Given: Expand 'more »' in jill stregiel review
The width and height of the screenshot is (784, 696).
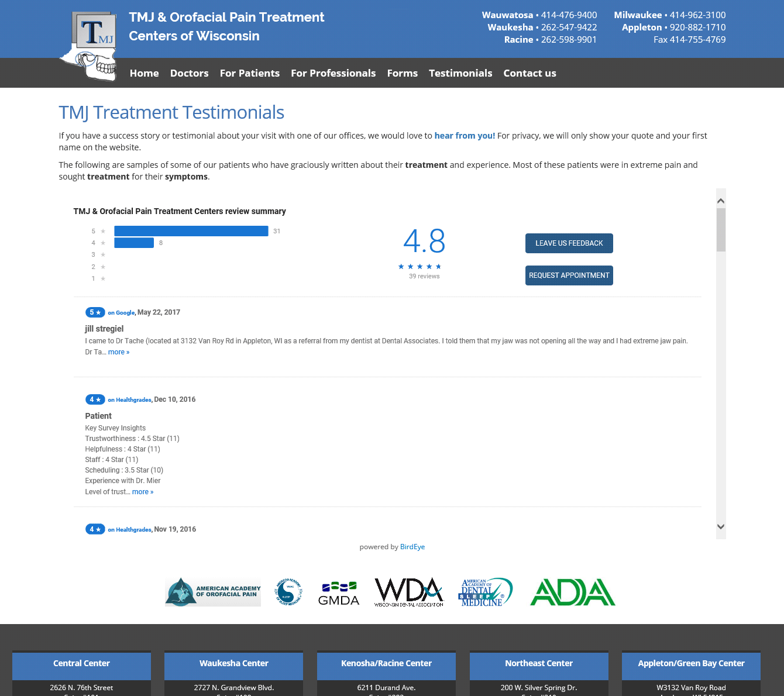Looking at the screenshot, I should point(119,352).
